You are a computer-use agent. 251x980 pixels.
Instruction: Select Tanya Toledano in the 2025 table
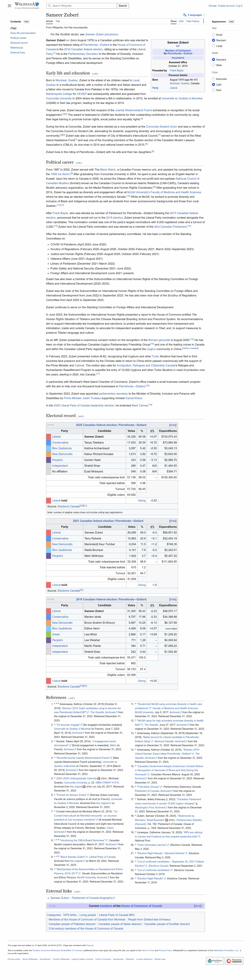tap(94, 442)
